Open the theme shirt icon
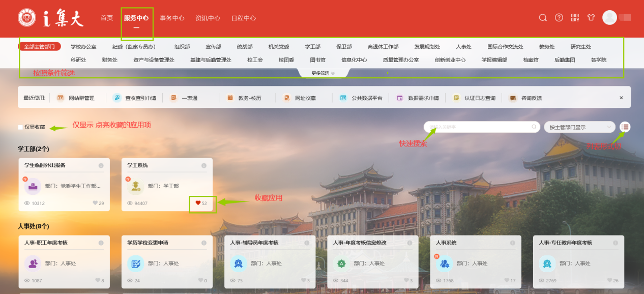The height and width of the screenshot is (294, 644). [591, 18]
